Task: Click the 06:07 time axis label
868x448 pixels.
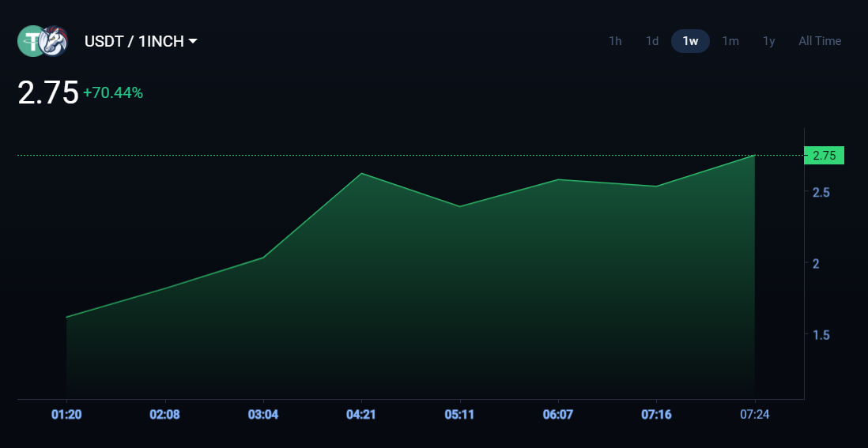Action: (558, 414)
